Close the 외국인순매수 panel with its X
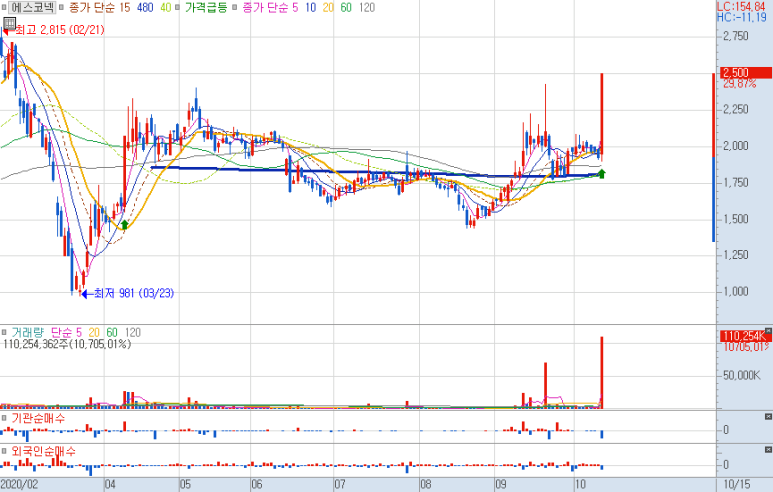Viewport: 773px width, 492px height. pyautogui.click(x=768, y=450)
